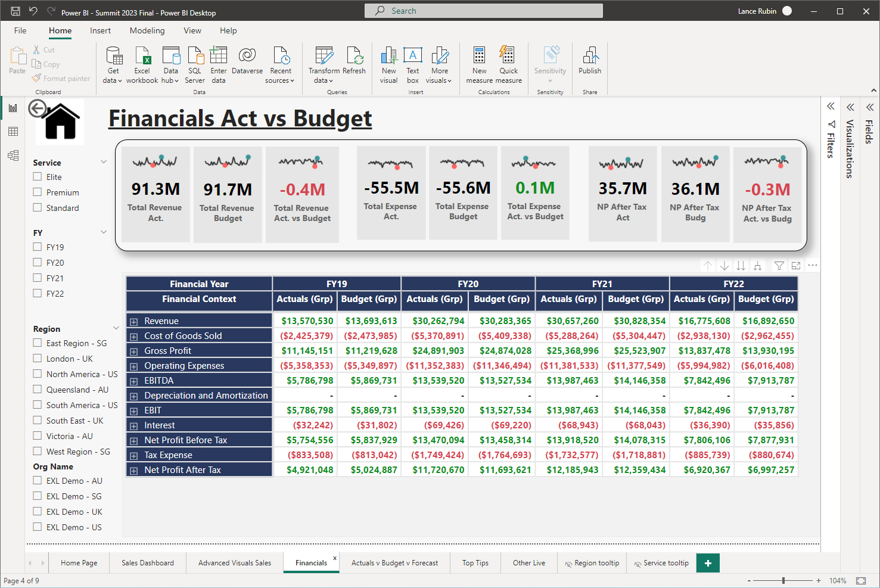Open Transform data editor
880x588 pixels.
[324, 66]
